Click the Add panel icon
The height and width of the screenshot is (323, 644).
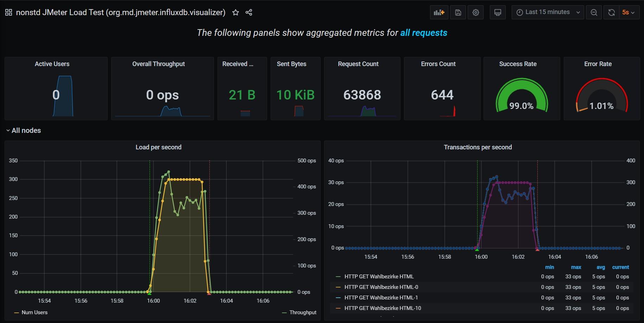[x=439, y=12]
